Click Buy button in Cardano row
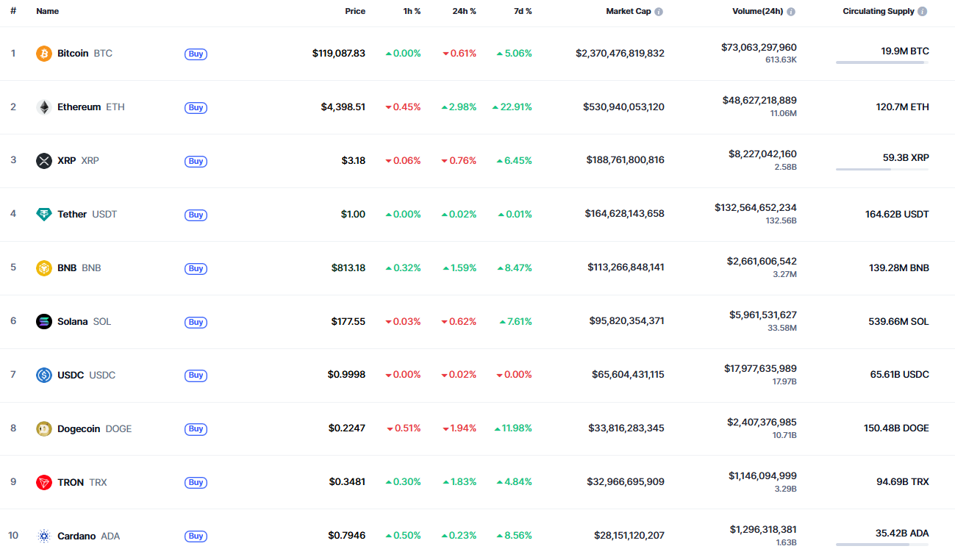955x560 pixels. 196,536
